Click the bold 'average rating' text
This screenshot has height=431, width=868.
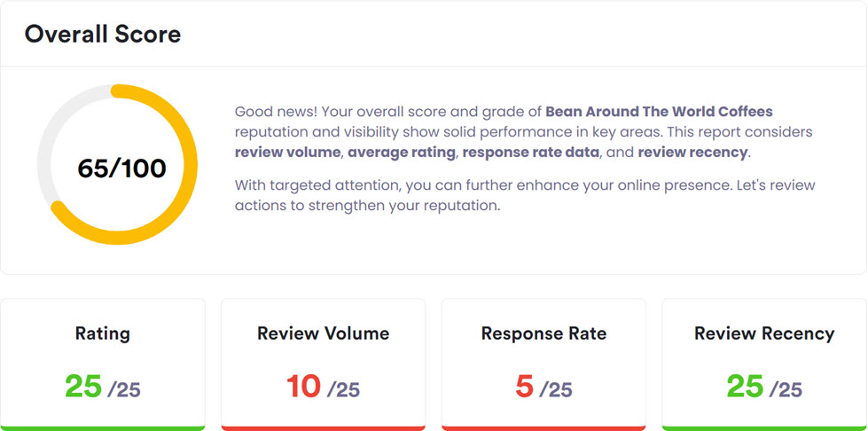click(x=402, y=153)
